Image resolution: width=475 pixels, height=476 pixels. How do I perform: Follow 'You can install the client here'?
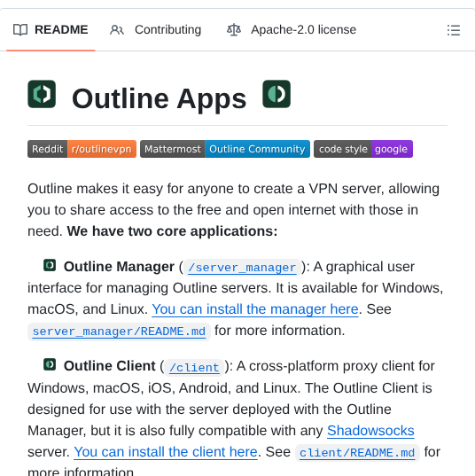coord(166,452)
